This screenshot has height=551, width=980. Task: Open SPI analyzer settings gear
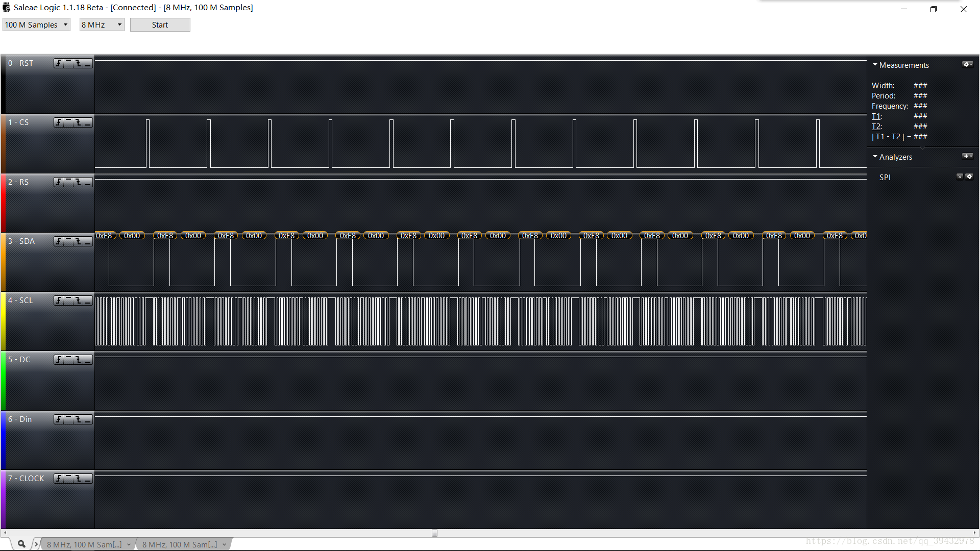(x=969, y=177)
